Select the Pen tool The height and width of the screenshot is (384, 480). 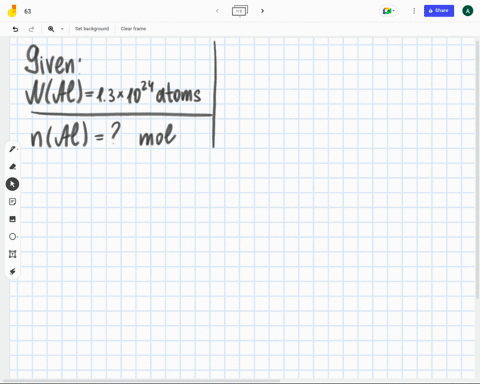pyautogui.click(x=13, y=149)
